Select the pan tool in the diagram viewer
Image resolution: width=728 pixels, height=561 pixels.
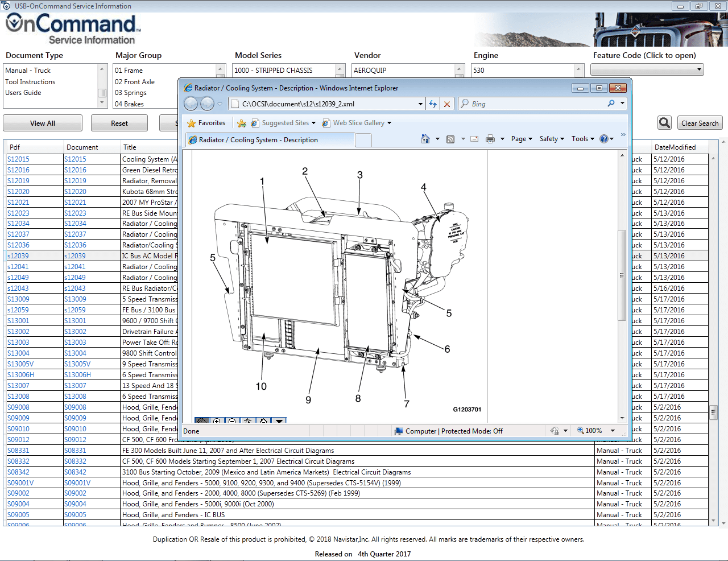[x=202, y=420]
